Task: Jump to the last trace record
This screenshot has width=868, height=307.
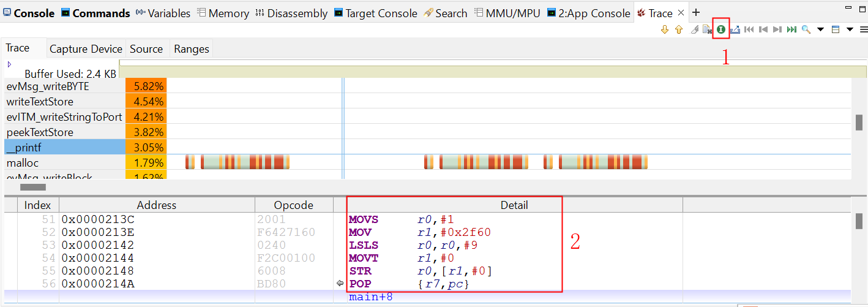Action: pyautogui.click(x=791, y=29)
